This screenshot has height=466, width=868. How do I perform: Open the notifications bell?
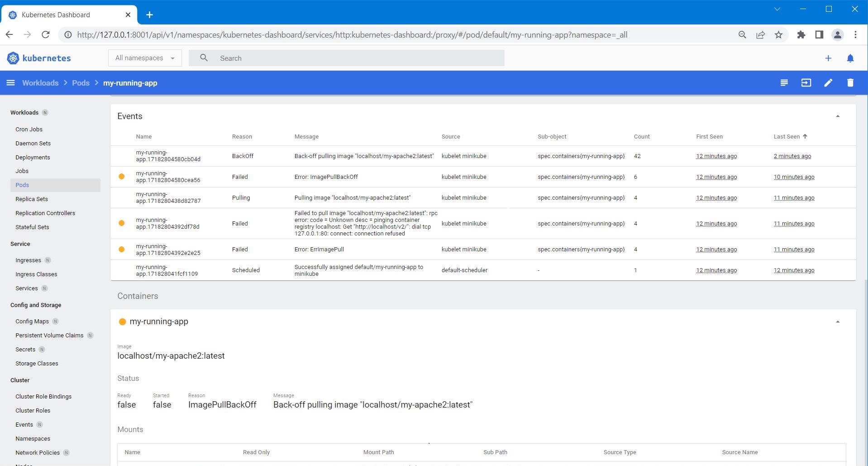[x=850, y=58]
